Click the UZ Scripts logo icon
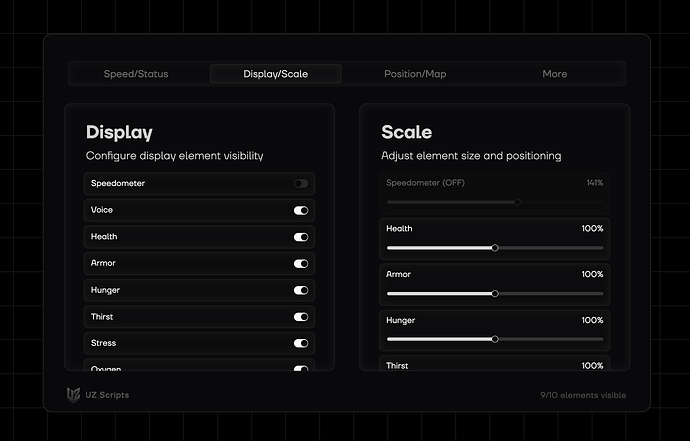This screenshot has height=441, width=690. click(x=73, y=395)
